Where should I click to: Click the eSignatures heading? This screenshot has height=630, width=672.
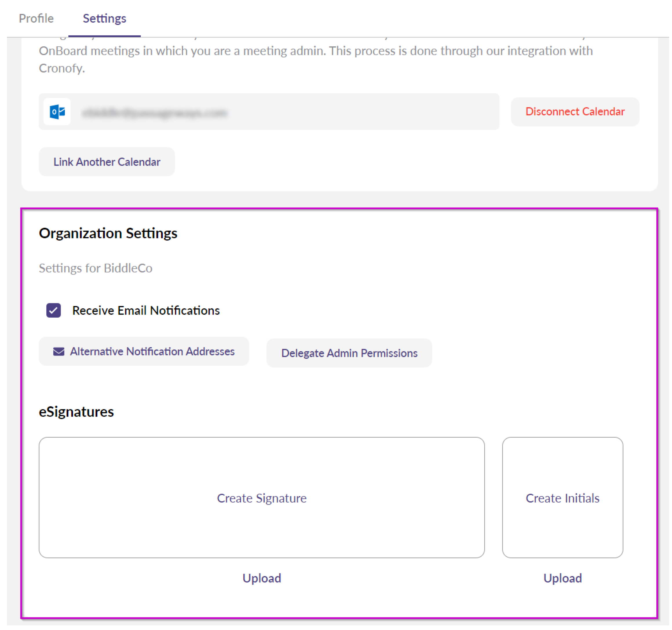tap(76, 412)
